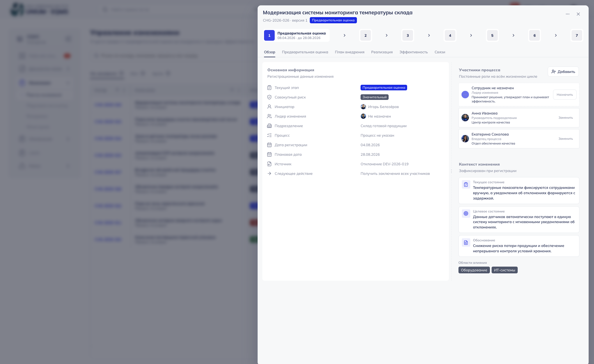Click Анна Иванова avatar
Screen dimensions: 594x364
point(465,118)
